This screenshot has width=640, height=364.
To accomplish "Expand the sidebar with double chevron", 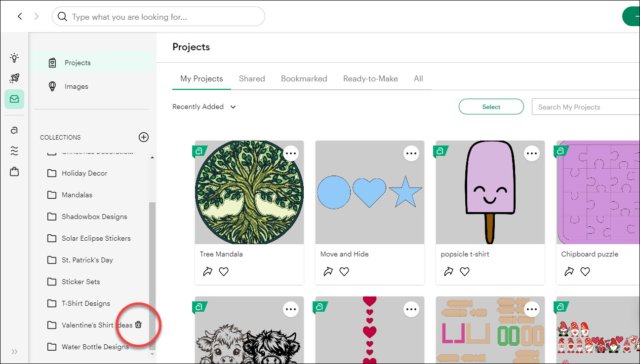I will pos(14,352).
